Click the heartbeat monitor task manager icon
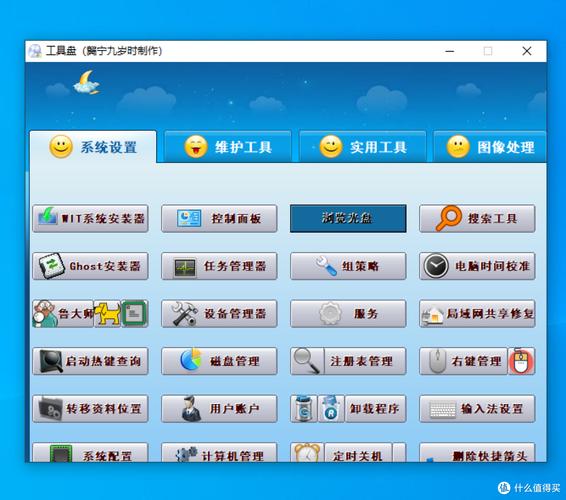 (x=185, y=268)
